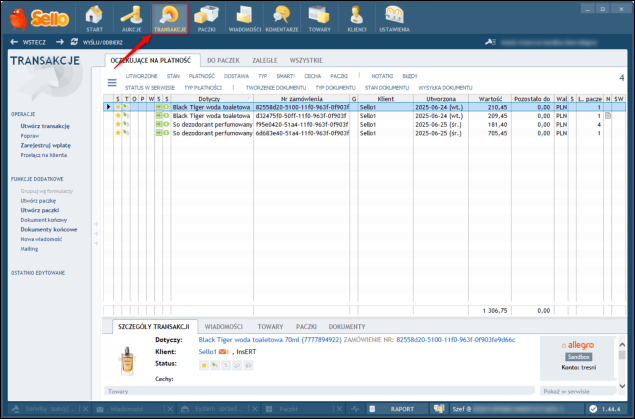Open the Komentarze module icon
This screenshot has height=419, width=635.
[x=282, y=17]
